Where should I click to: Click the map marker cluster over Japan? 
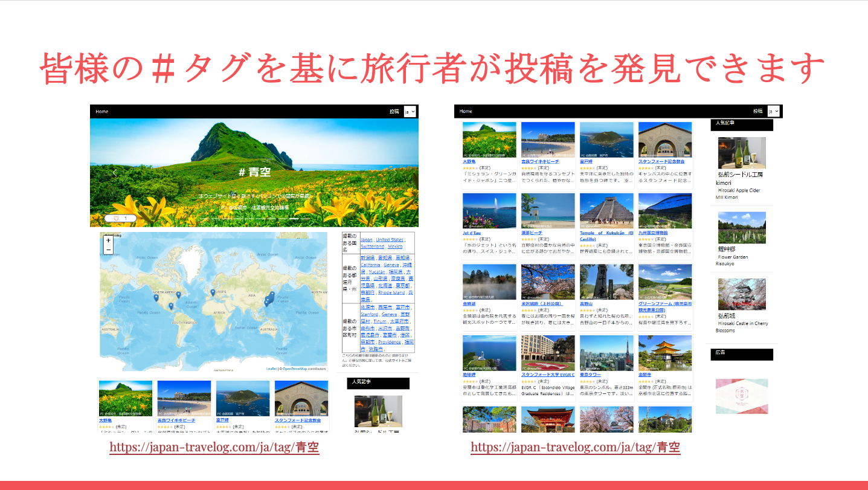tap(269, 298)
